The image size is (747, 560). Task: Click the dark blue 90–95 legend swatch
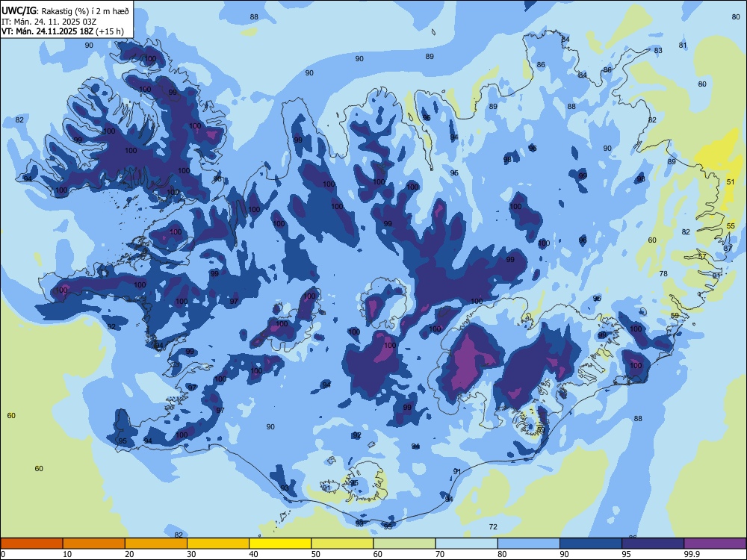tap(591, 544)
